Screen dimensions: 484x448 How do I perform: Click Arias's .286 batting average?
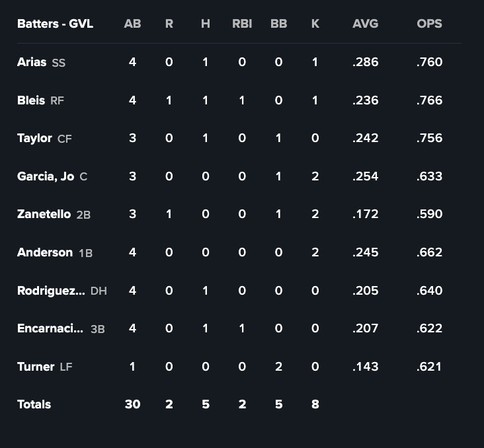coord(366,62)
